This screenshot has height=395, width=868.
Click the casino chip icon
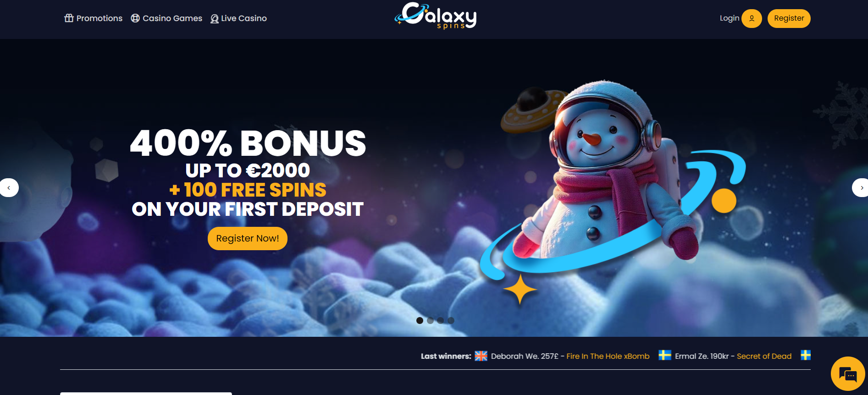(x=135, y=18)
